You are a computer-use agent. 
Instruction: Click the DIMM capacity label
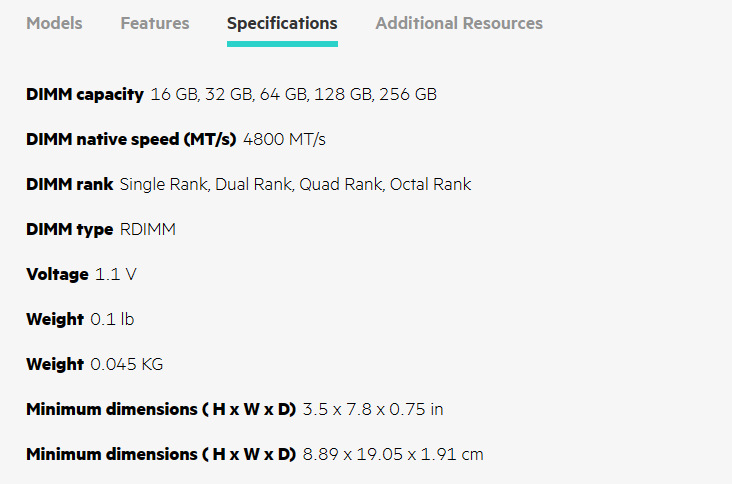85,94
